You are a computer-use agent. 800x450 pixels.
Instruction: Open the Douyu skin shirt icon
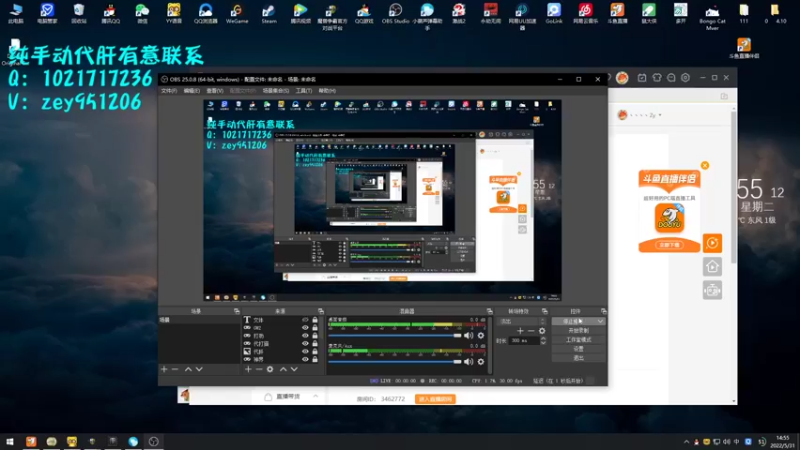tap(657, 78)
